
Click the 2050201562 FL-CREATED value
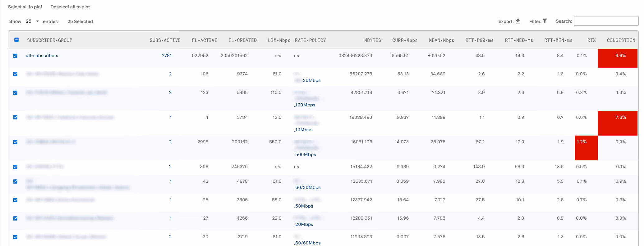(x=234, y=56)
